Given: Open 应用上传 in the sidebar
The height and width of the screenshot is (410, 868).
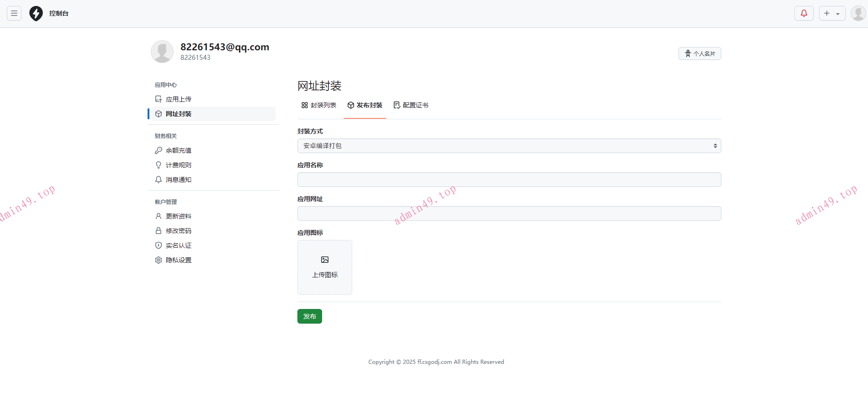Looking at the screenshot, I should pos(178,99).
